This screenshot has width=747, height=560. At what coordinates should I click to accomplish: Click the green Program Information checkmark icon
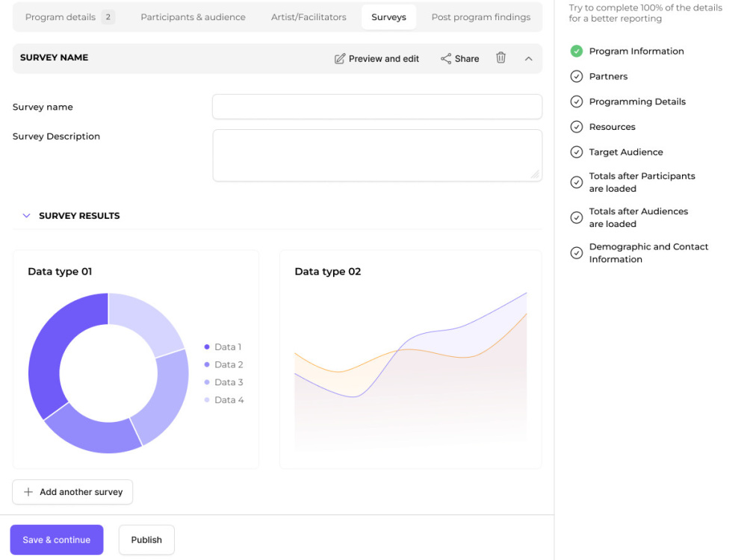click(x=576, y=51)
